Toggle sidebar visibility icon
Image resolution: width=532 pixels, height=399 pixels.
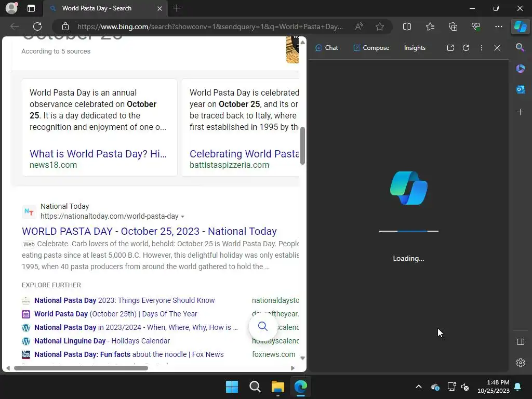tap(520, 342)
